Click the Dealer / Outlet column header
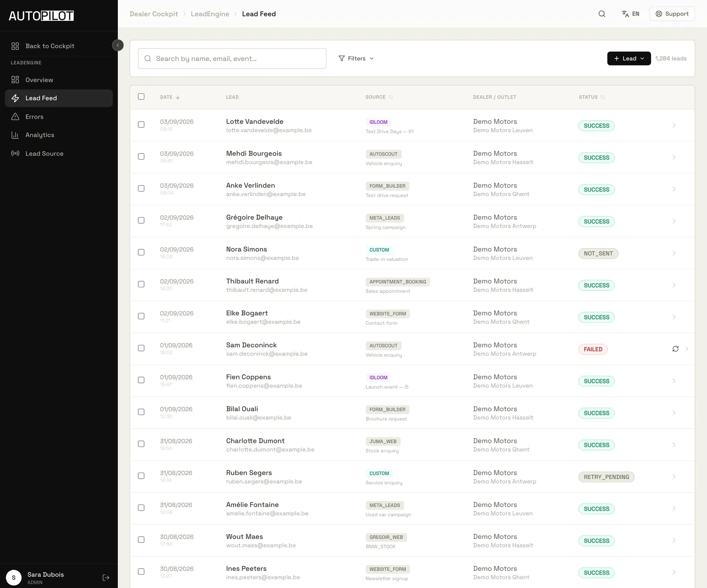This screenshot has width=707, height=588. pos(494,97)
